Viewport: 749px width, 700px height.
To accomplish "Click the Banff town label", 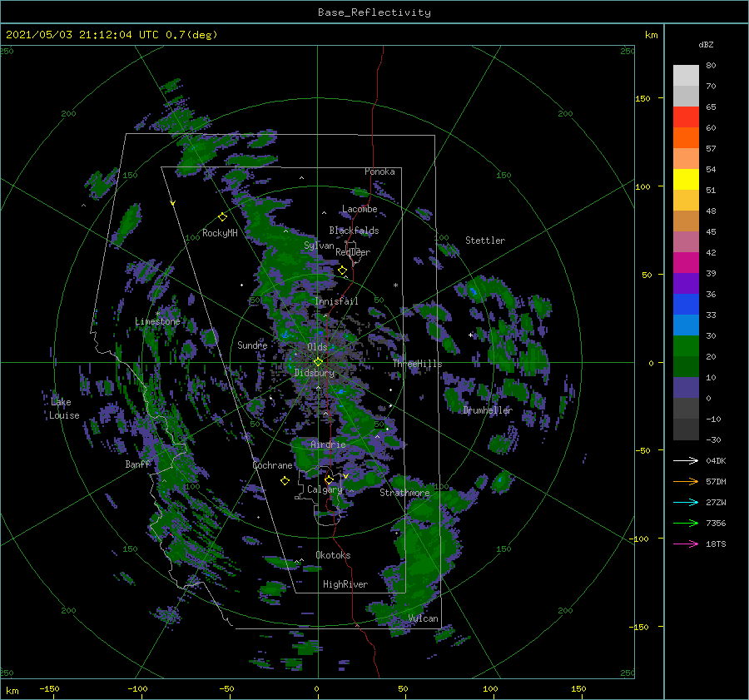I will pos(137,464).
